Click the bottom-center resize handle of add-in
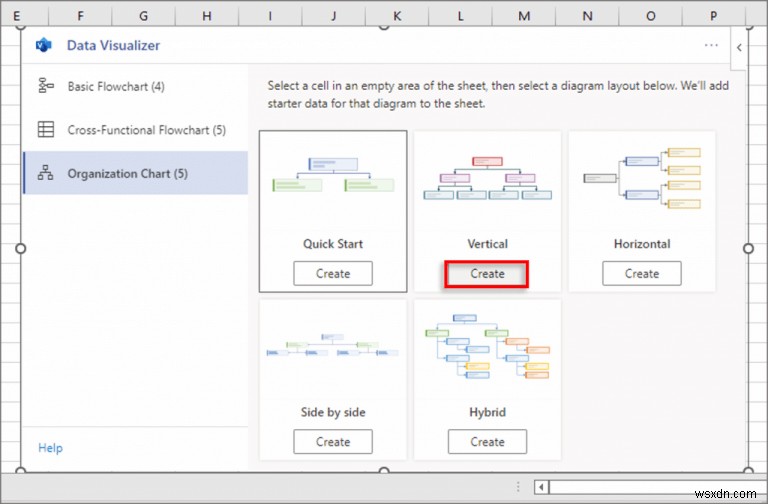768x504 pixels. pyautogui.click(x=384, y=471)
